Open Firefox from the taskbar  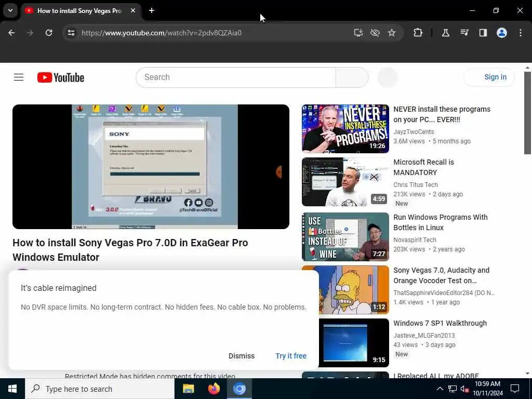tap(214, 389)
